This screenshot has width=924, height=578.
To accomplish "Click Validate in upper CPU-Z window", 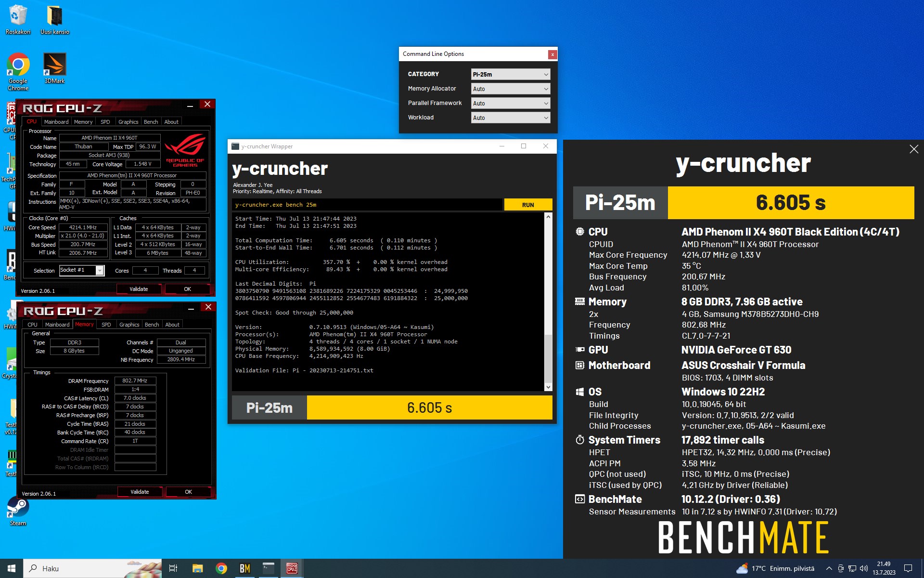I will [x=139, y=289].
